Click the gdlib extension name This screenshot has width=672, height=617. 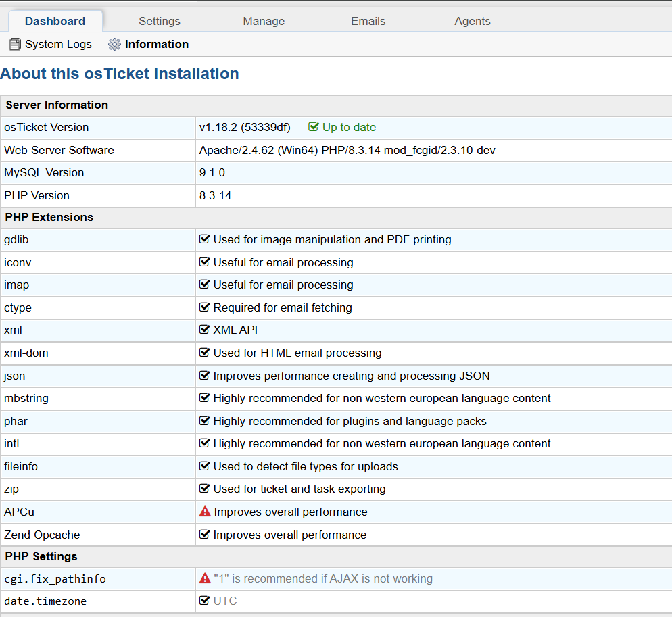[16, 239]
